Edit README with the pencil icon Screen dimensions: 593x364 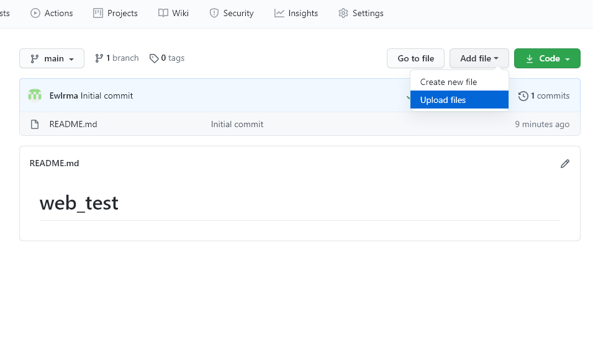[x=565, y=164]
